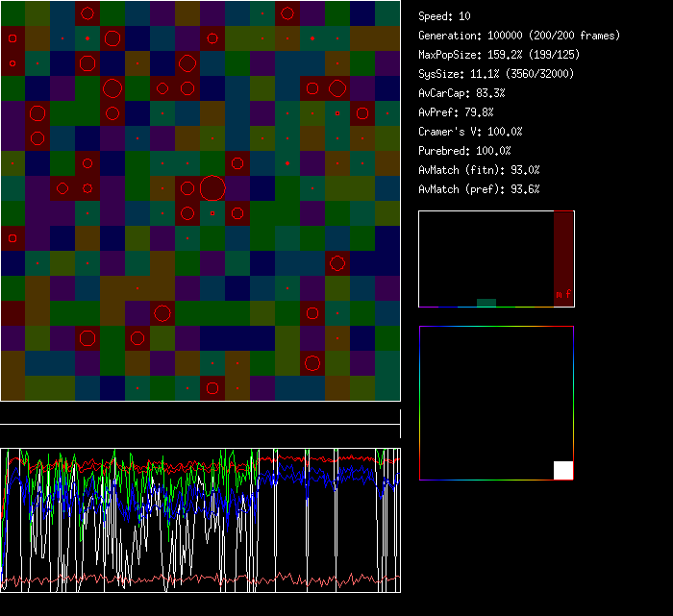Select the bottom-right cell of the grid
This screenshot has height=616, width=673.
(x=387, y=388)
